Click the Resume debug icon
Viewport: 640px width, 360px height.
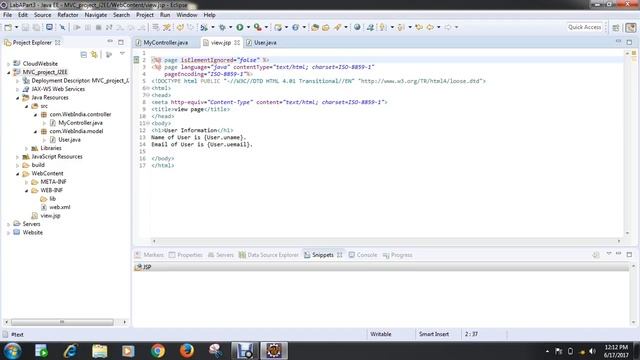(x=77, y=27)
